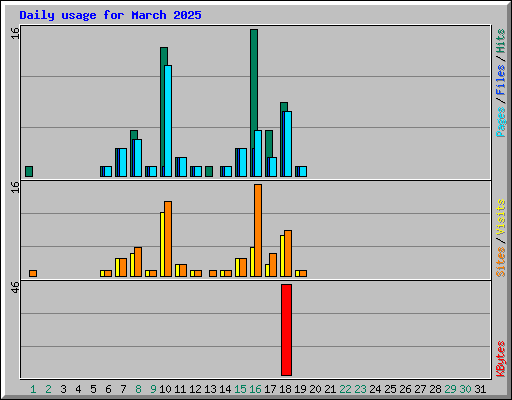The image size is (512, 400).
Task: Click the day 31 label on the axis
Action: pyautogui.click(x=480, y=389)
